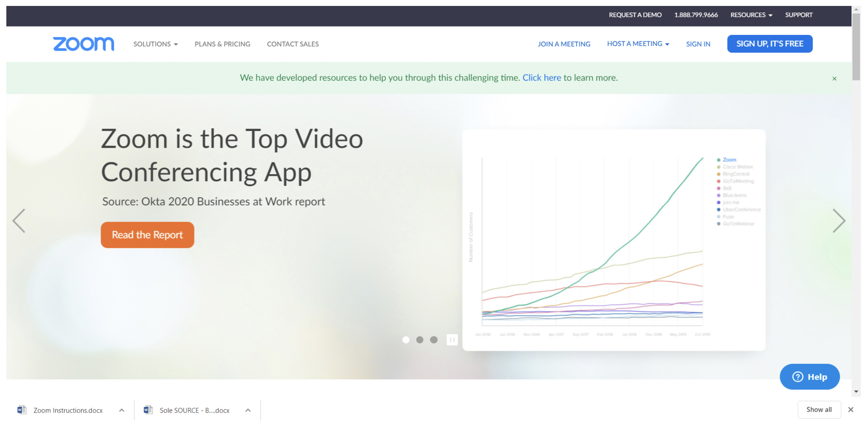Click the Zoom legend entry in chart
Image resolution: width=868 pixels, height=430 pixels.
click(x=727, y=160)
